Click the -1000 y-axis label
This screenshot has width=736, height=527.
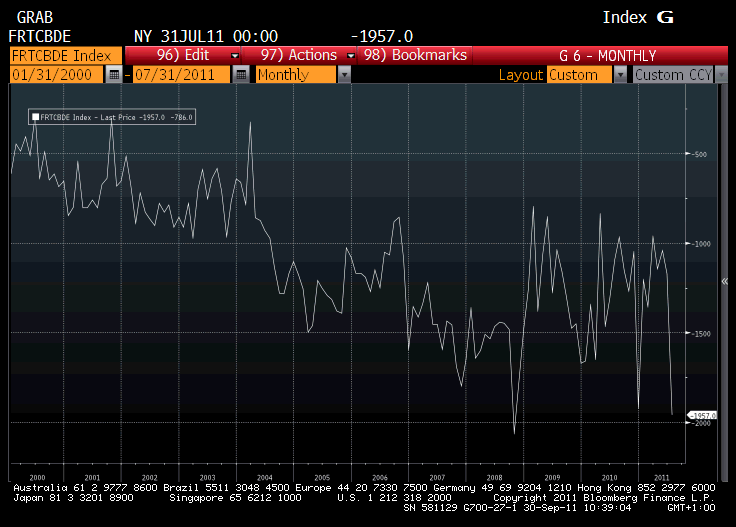(701, 244)
